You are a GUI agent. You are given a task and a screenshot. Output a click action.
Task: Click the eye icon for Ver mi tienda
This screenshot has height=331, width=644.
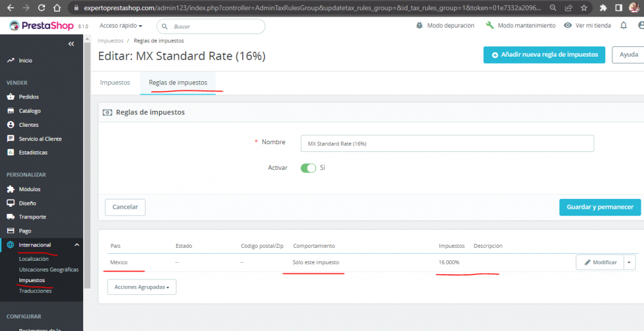pos(567,26)
